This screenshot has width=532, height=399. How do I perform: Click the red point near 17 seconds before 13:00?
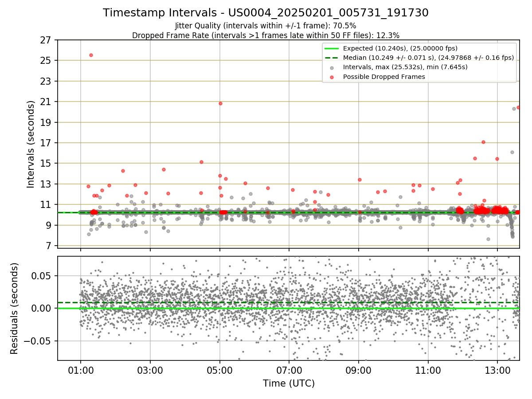pyautogui.click(x=483, y=142)
